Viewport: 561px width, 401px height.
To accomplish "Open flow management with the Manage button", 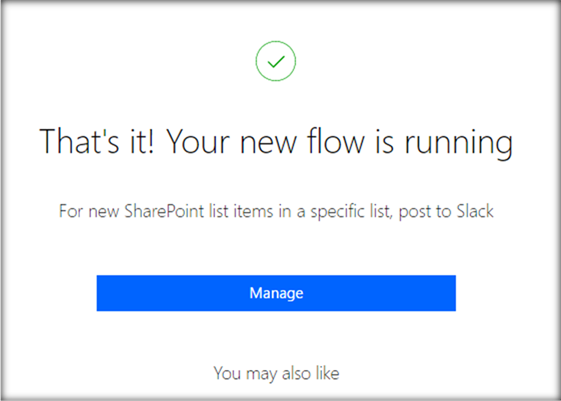I will coord(276,293).
